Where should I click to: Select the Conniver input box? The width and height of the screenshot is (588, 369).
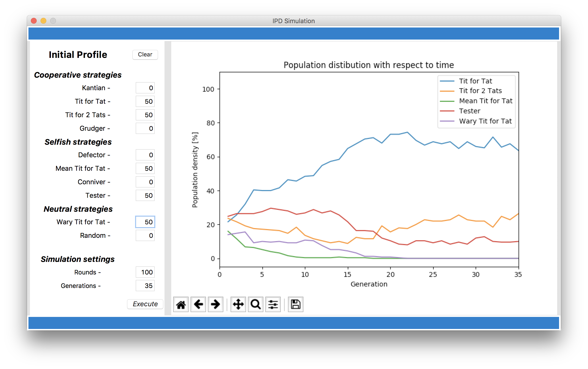(x=145, y=182)
